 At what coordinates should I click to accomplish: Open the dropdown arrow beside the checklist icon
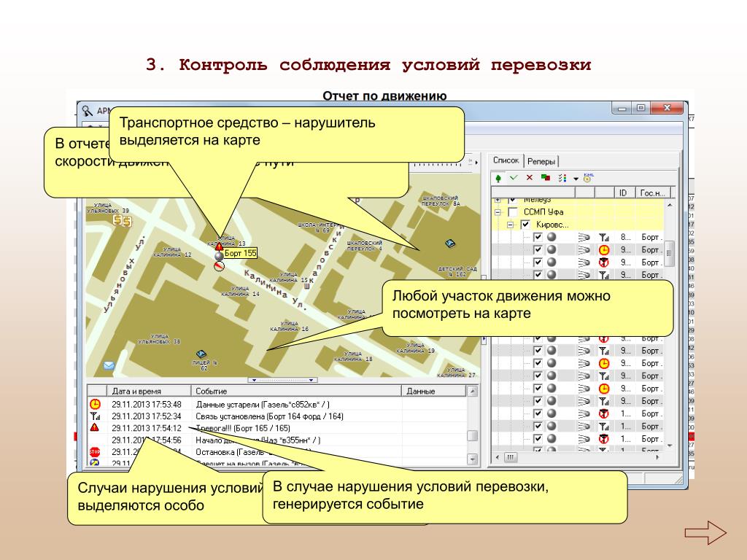pyautogui.click(x=576, y=179)
